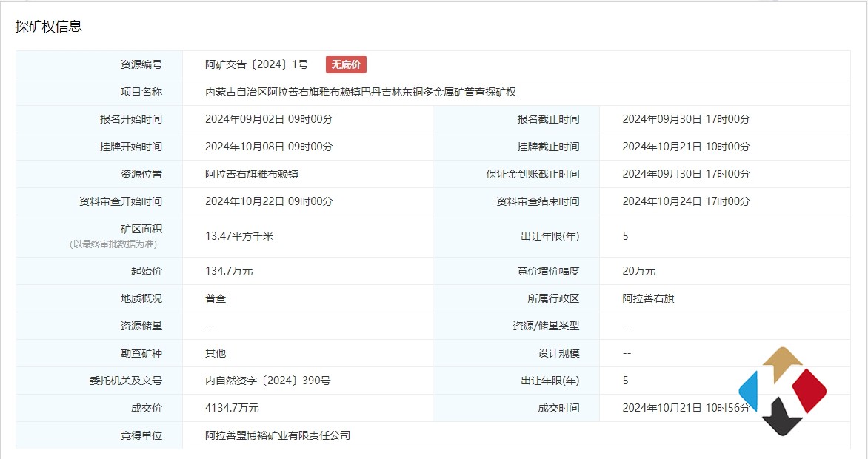Click the 报名开始时间 date value
Viewport: 868px width, 459px height.
(x=269, y=119)
